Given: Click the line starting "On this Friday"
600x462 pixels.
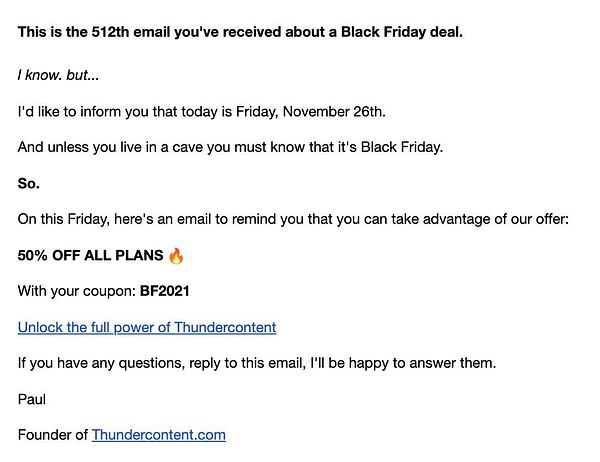Looking at the screenshot, I should pyautogui.click(x=293, y=220).
